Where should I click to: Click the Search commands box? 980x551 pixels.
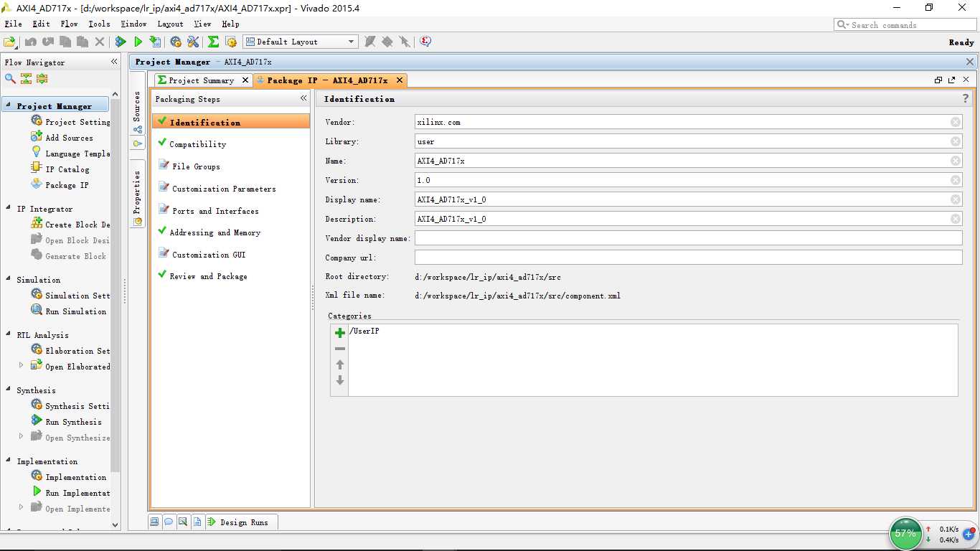905,24
